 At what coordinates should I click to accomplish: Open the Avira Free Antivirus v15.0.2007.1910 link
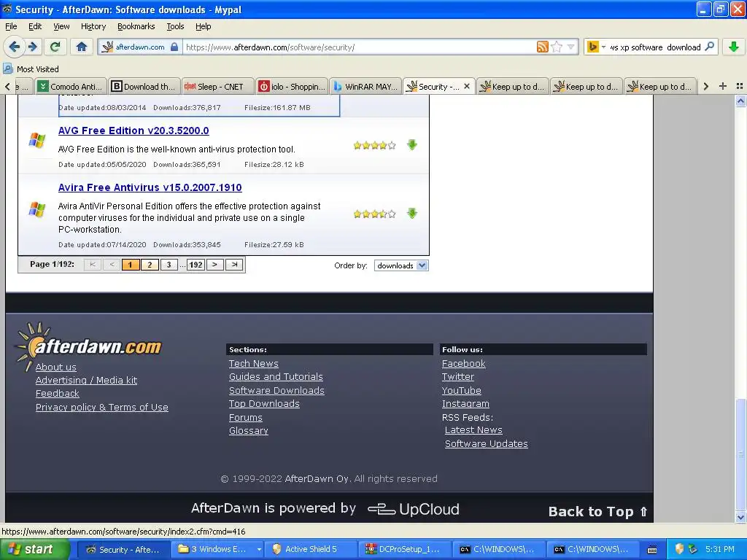150,187
